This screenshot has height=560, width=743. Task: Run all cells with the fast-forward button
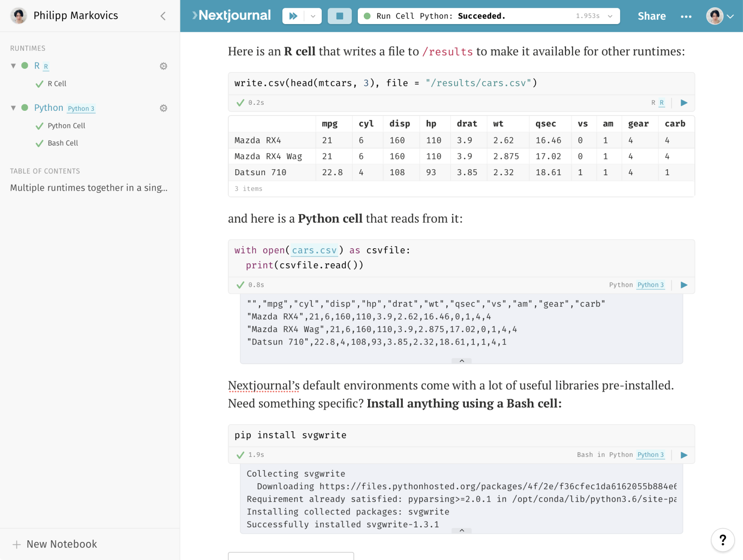(293, 16)
